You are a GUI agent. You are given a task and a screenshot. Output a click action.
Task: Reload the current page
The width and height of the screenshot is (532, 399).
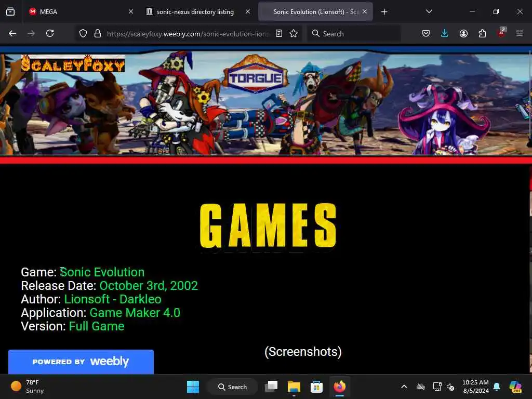(x=50, y=33)
